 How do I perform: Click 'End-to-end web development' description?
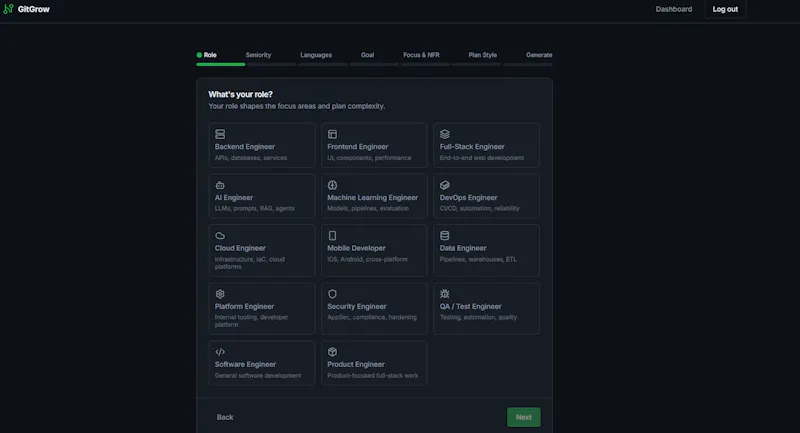click(x=482, y=158)
